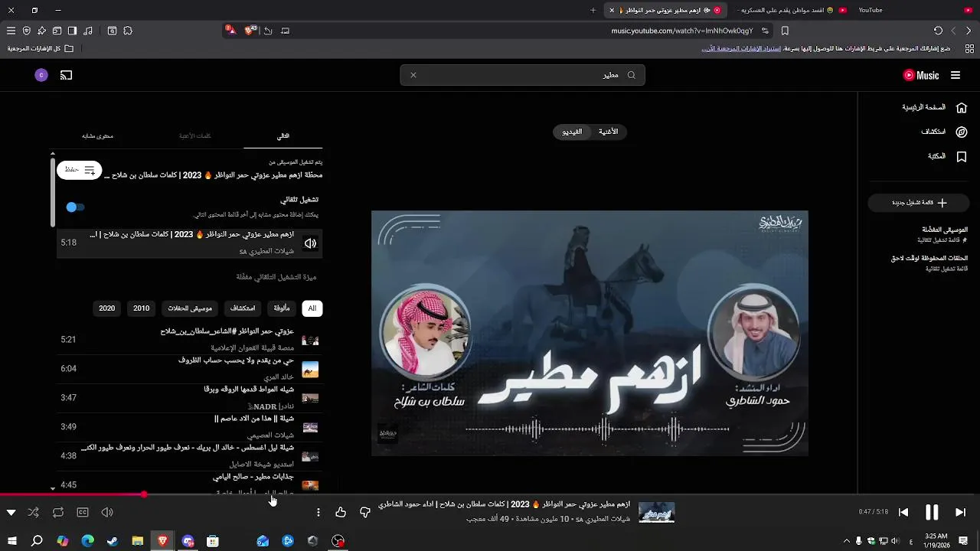Open Brave Leo AI star icon

click(x=41, y=31)
